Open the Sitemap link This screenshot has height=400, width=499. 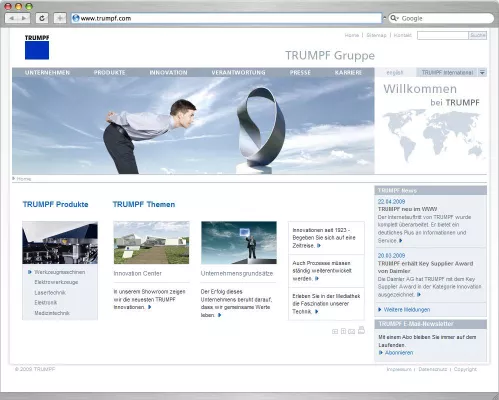coord(376,35)
